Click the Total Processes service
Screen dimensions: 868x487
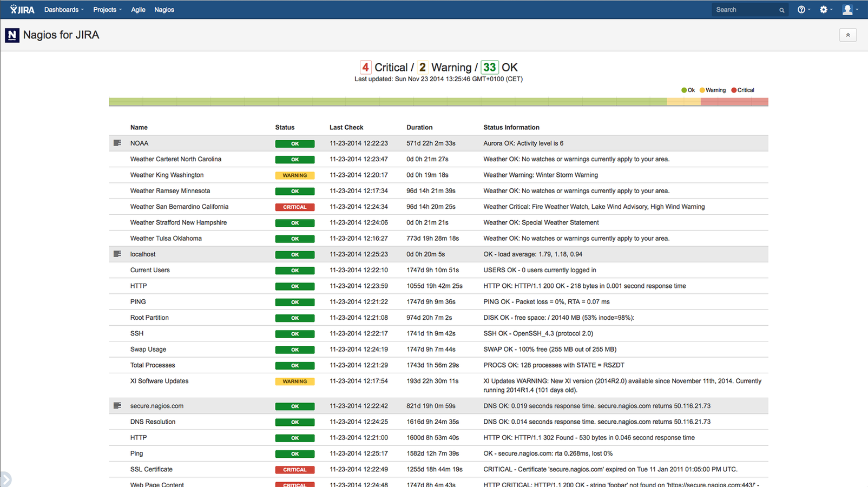tap(153, 365)
